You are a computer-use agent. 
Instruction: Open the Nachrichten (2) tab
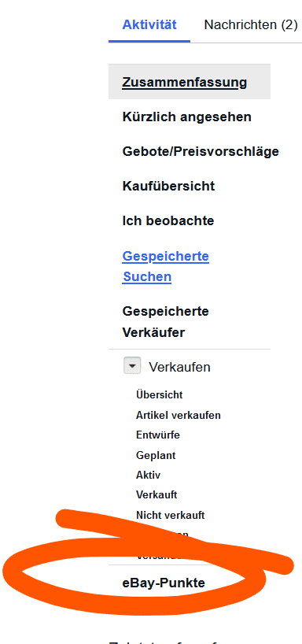coord(251,24)
